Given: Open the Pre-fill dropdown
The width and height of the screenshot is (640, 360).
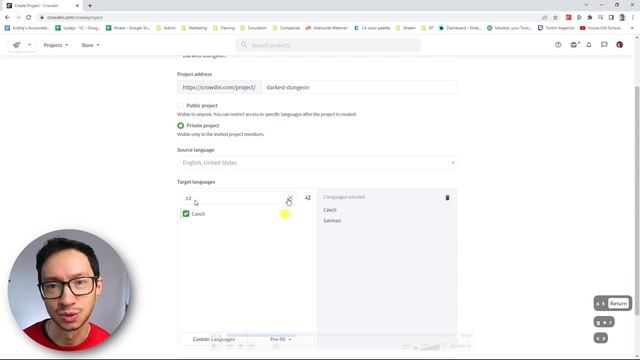Looking at the screenshot, I should click(280, 339).
